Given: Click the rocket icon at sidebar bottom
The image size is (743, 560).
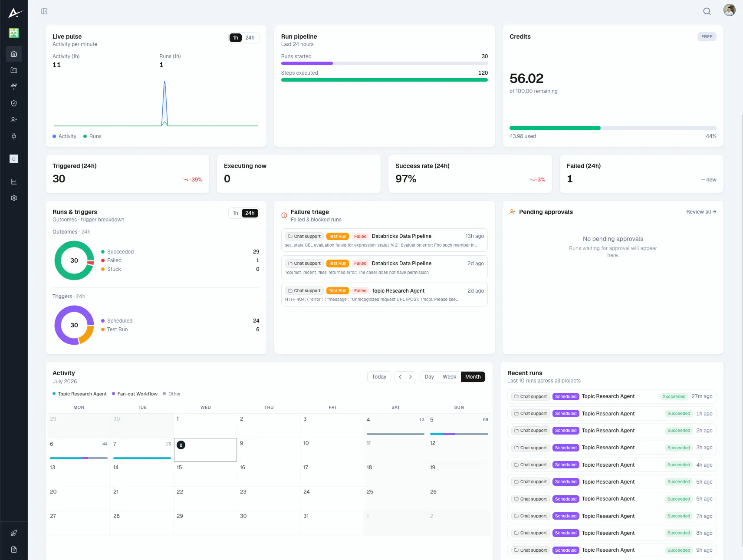Looking at the screenshot, I should 14,533.
